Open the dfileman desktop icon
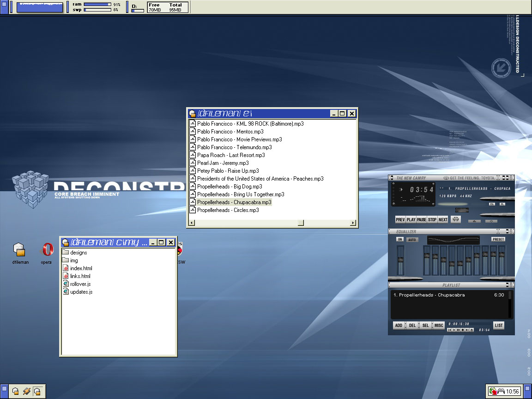 pos(19,249)
